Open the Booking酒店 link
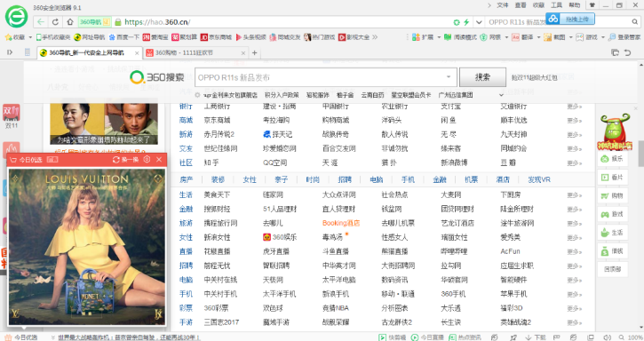Viewport: 644px width, 341px height. pos(341,223)
